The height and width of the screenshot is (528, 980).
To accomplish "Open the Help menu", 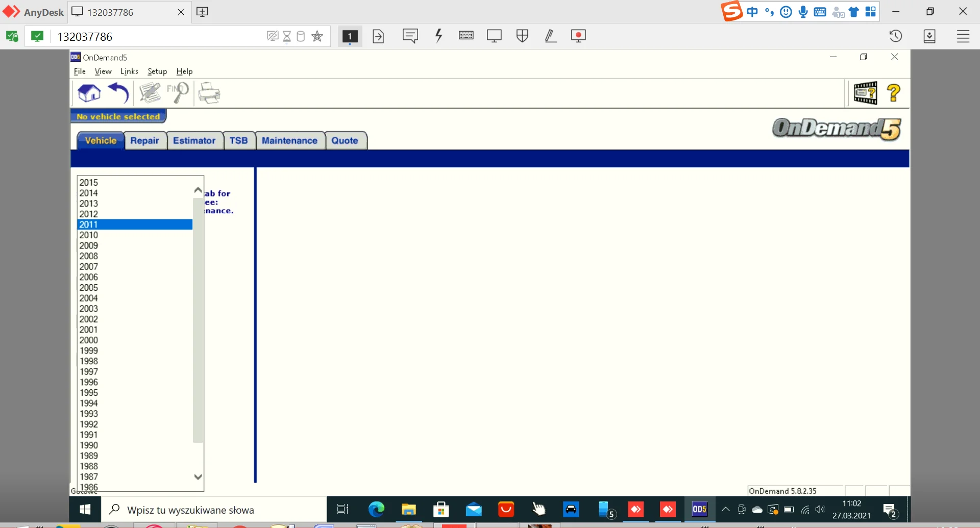I will tap(184, 71).
